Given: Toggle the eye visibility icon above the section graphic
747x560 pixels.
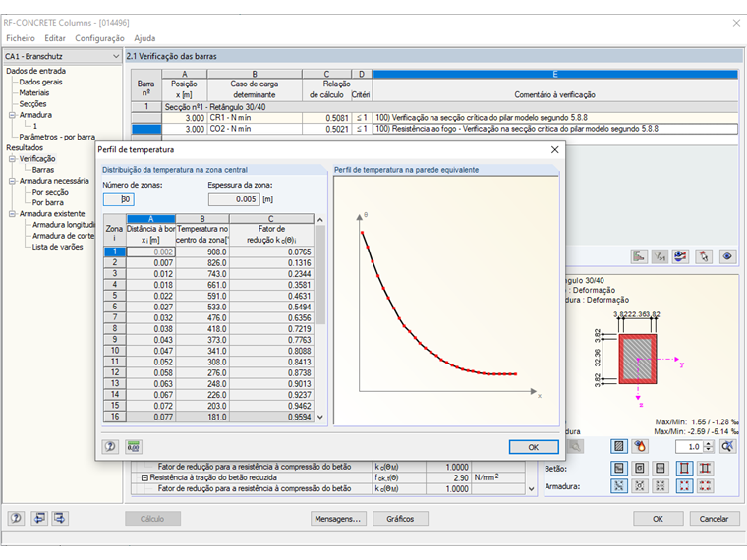Looking at the screenshot, I should point(727,256).
